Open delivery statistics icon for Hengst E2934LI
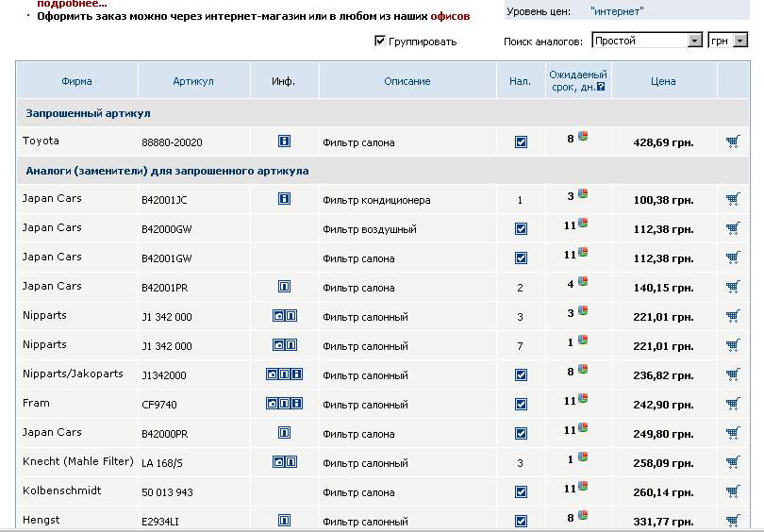Viewport: 764px width, 532px height. pos(583,517)
